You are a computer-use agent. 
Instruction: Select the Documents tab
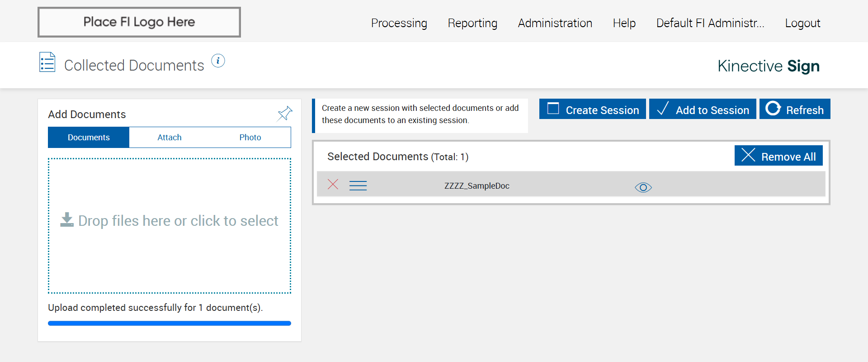point(89,138)
